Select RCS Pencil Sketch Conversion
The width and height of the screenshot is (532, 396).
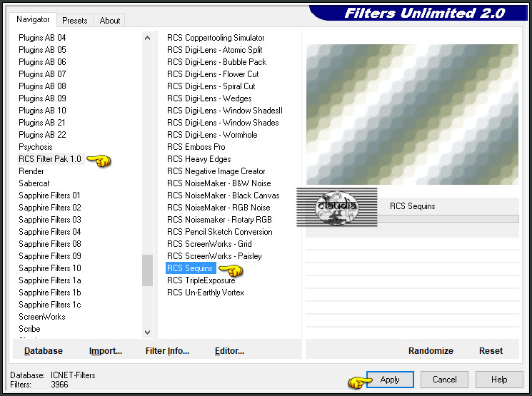click(220, 232)
